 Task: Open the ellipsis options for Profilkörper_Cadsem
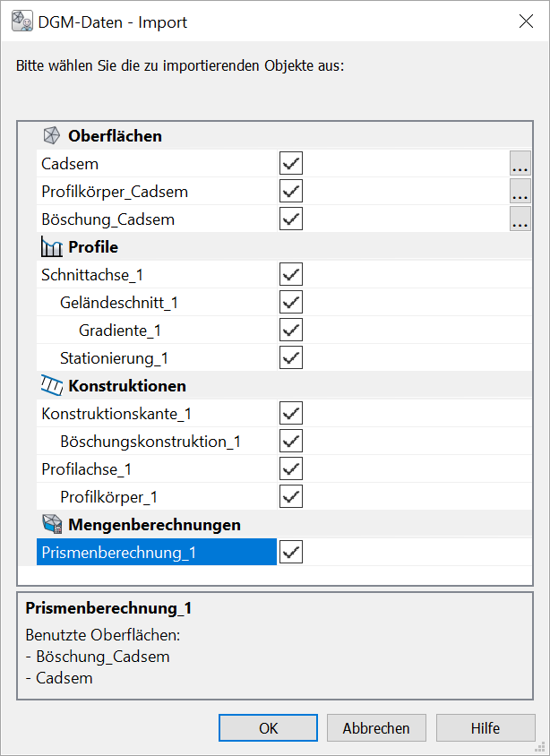click(520, 192)
